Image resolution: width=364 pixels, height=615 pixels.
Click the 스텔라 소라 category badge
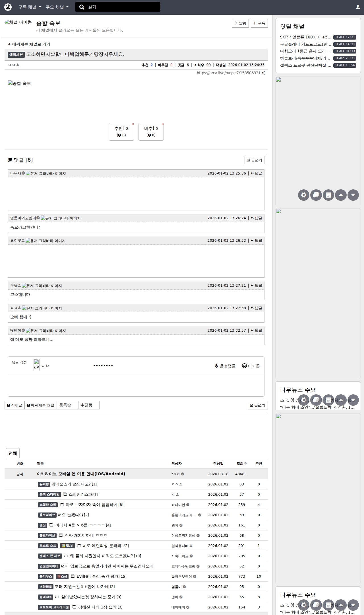[48, 505]
